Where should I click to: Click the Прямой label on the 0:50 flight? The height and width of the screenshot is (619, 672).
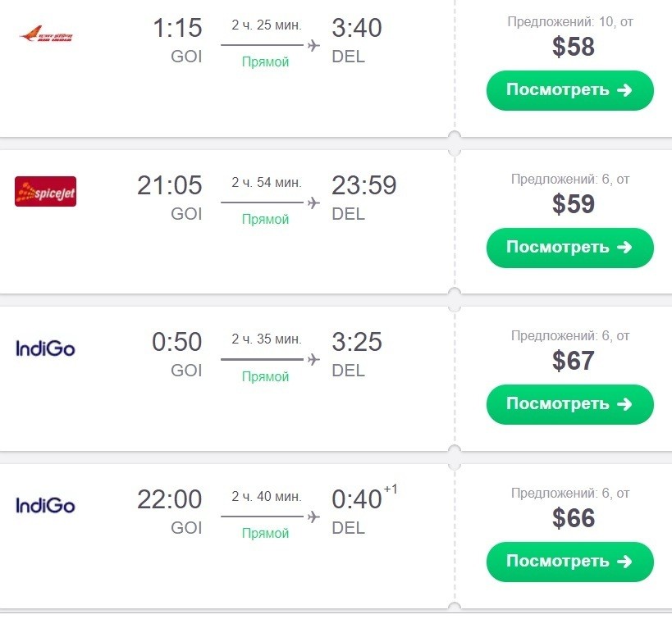pyautogui.click(x=265, y=376)
